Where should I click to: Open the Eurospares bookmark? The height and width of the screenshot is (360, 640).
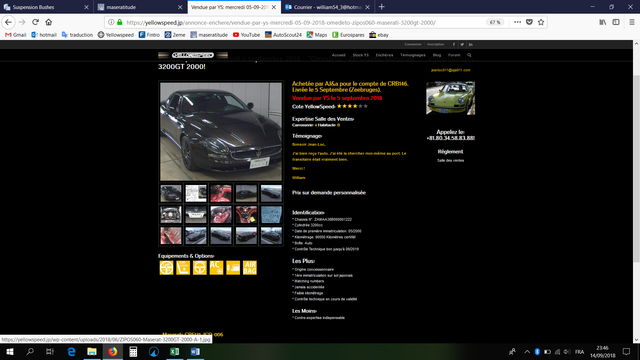coord(348,35)
